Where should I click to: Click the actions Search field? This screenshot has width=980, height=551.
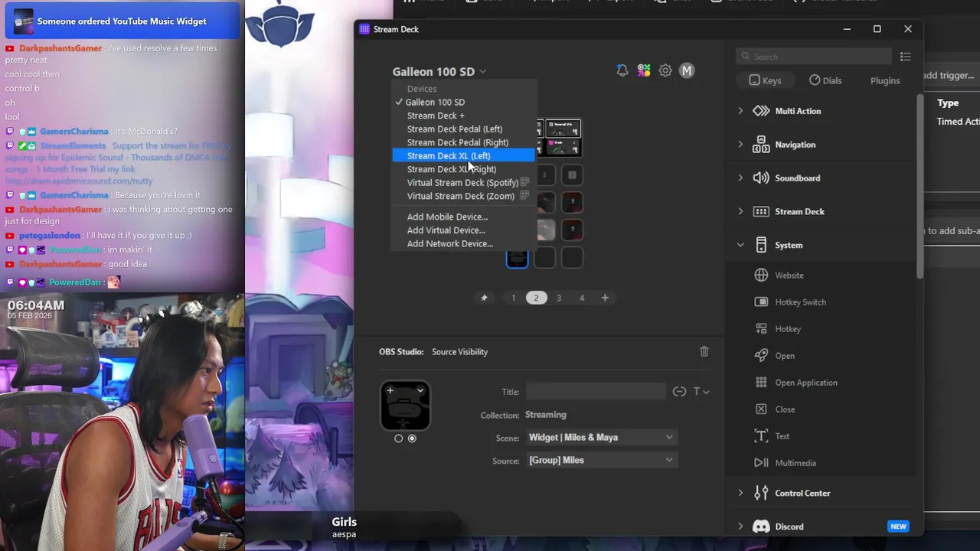point(814,57)
